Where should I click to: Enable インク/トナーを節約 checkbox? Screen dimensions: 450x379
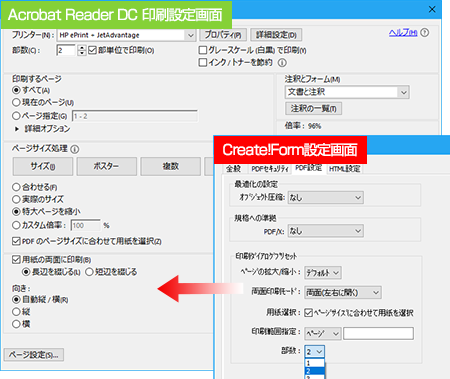202,63
